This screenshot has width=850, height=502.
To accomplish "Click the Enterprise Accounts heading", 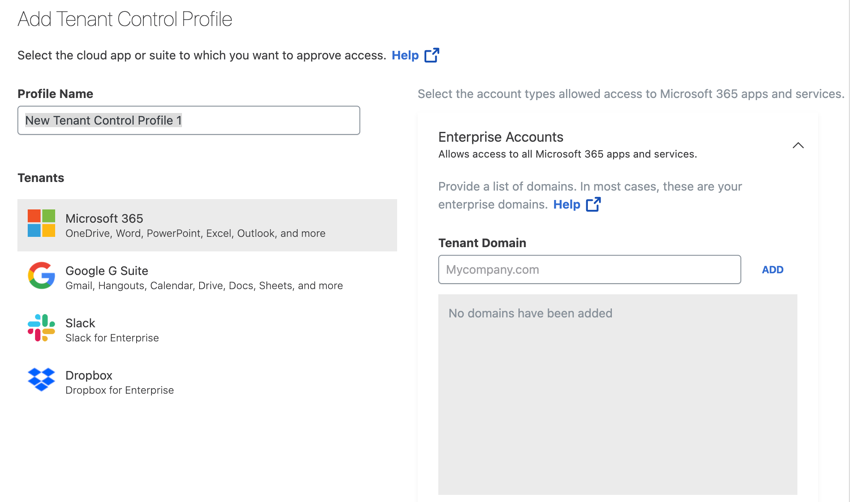I will 500,137.
